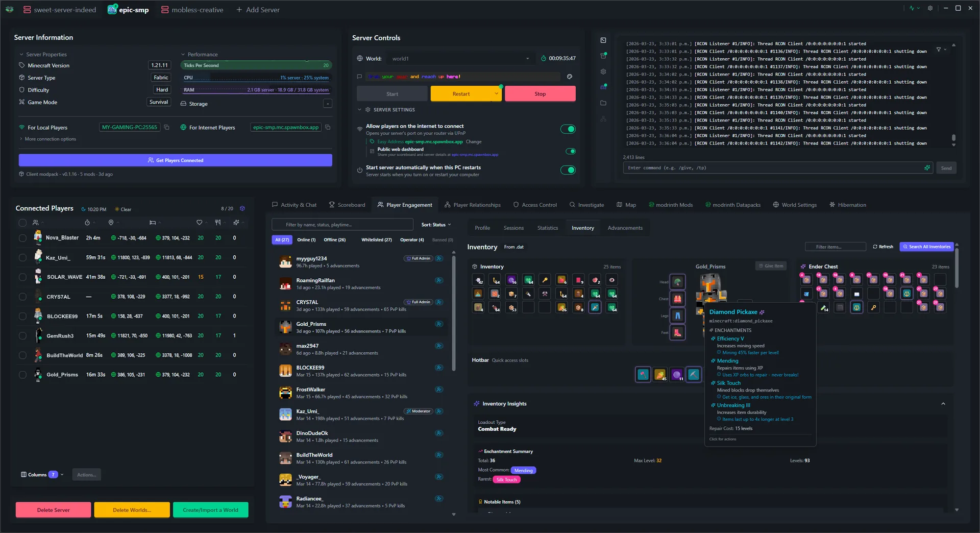The image size is (980, 533).
Task: Open the console panel icon in right sidebar
Action: [603, 40]
